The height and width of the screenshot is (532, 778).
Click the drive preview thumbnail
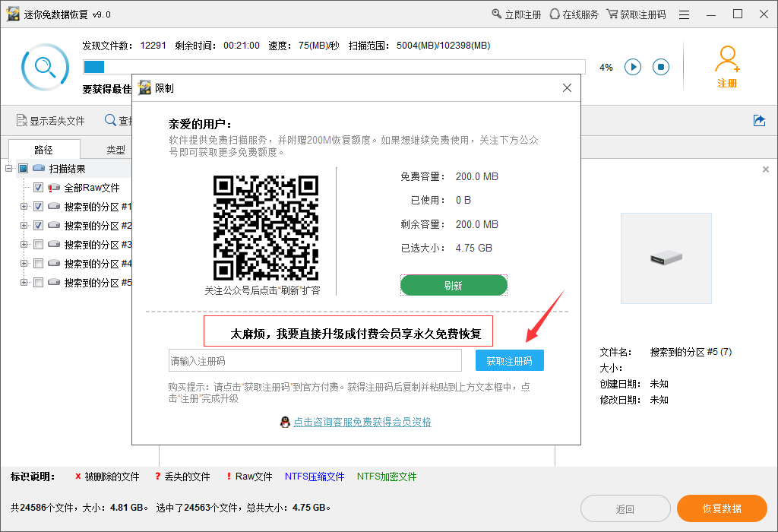tap(666, 258)
